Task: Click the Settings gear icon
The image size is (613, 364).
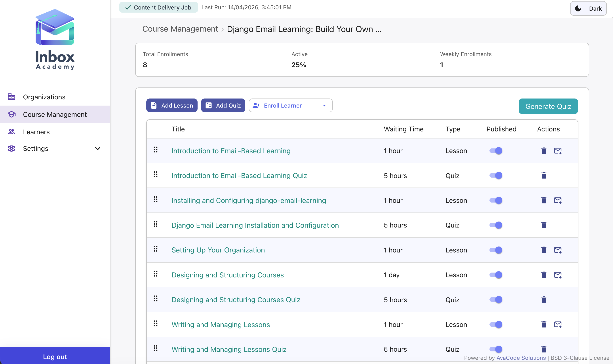Action: coord(11,148)
